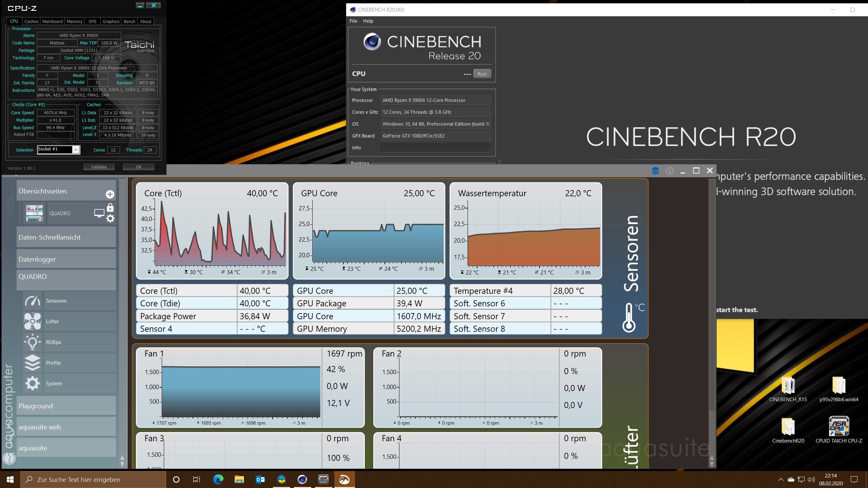Open the notification center icon

854,480
